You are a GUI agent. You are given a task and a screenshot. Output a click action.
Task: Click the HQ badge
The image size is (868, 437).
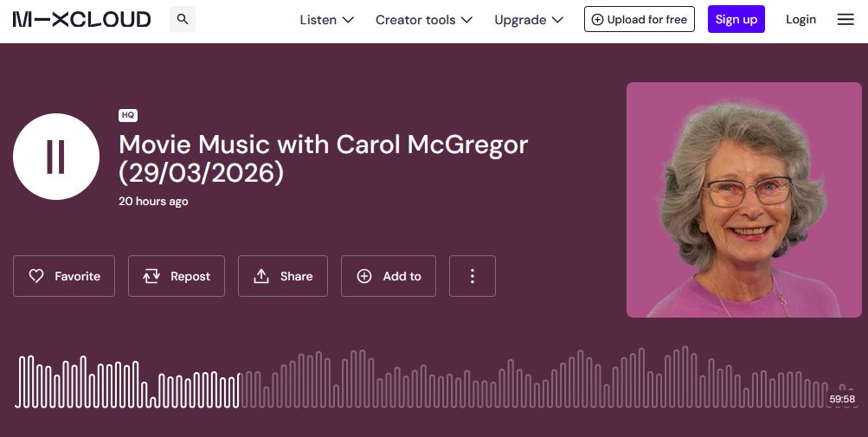128,115
